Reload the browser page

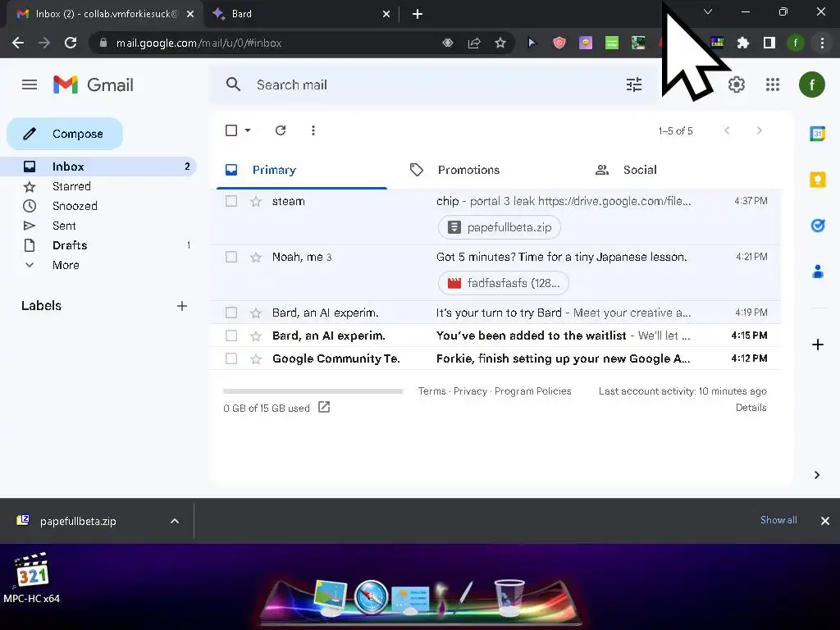pos(71,43)
